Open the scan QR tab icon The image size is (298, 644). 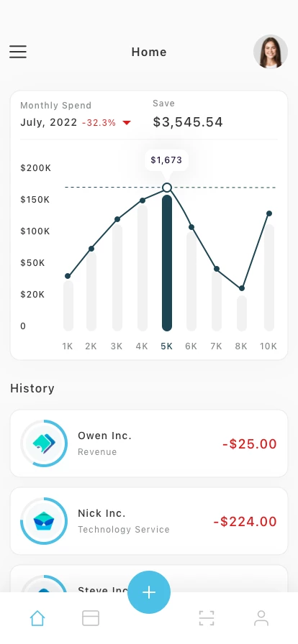click(207, 617)
